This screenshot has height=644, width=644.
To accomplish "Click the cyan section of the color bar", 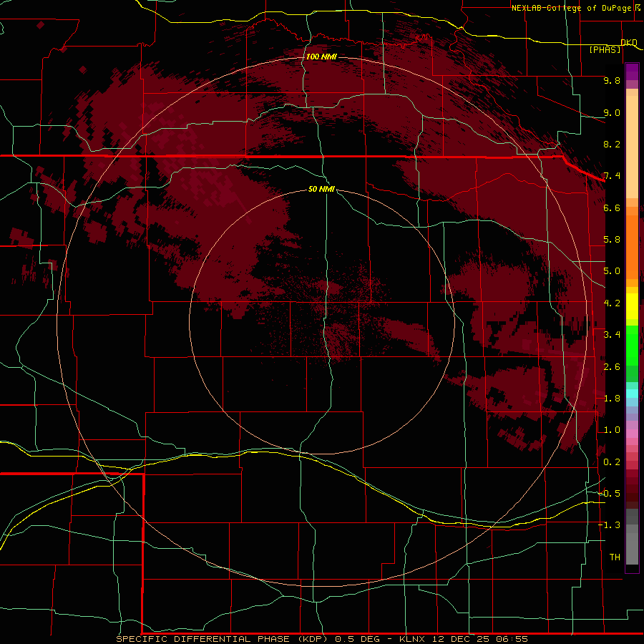I will click(632, 394).
